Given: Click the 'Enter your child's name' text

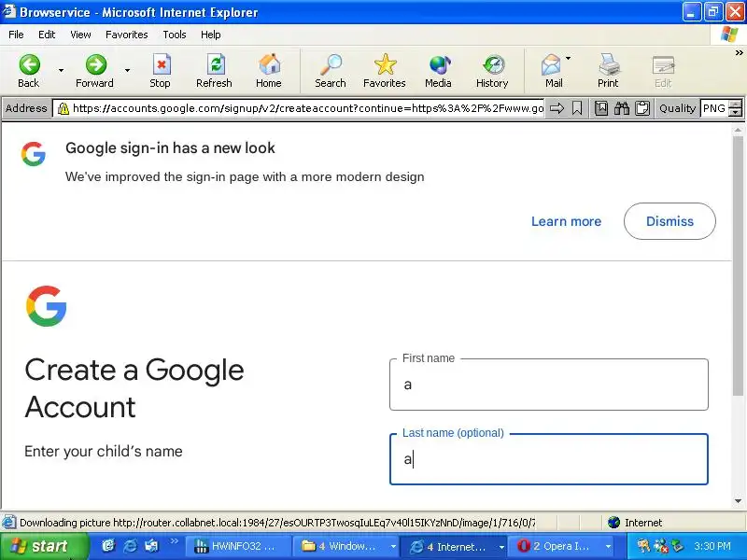Looking at the screenshot, I should point(104,451).
